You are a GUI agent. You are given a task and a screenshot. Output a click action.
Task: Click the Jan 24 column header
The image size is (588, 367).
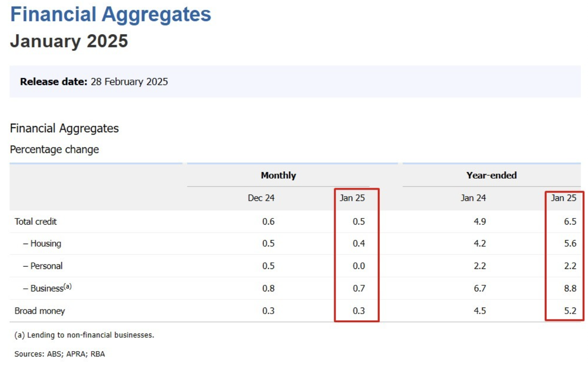(473, 198)
